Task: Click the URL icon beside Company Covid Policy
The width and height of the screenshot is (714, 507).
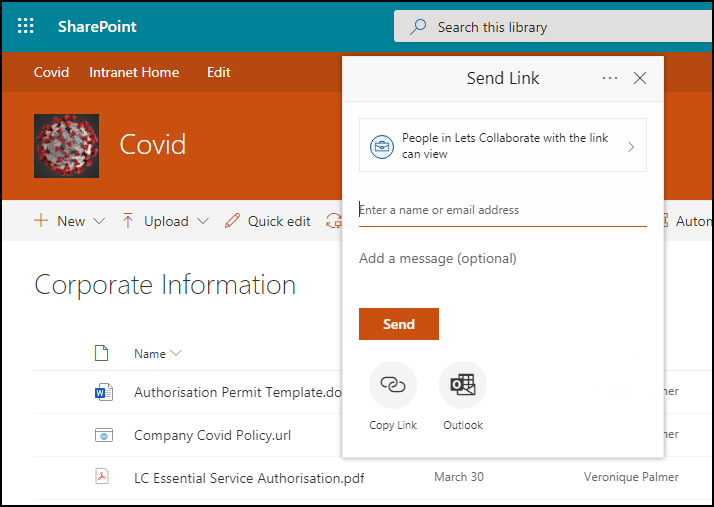Action: [101, 435]
